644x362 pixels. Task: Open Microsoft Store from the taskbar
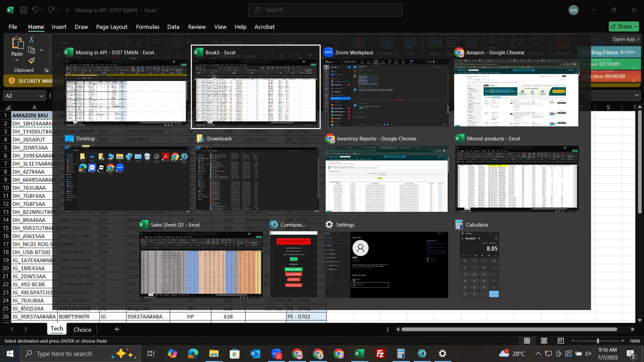click(234, 354)
